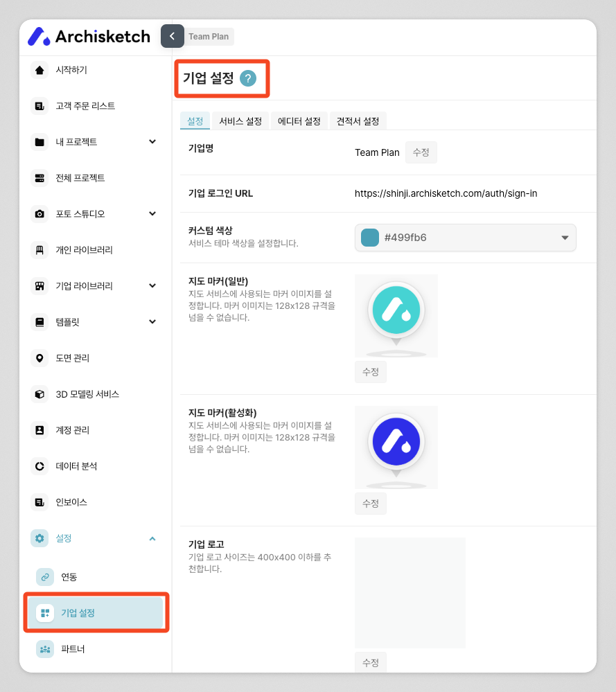Click the invoice icon for 인보이스
The image size is (616, 692).
(x=39, y=502)
